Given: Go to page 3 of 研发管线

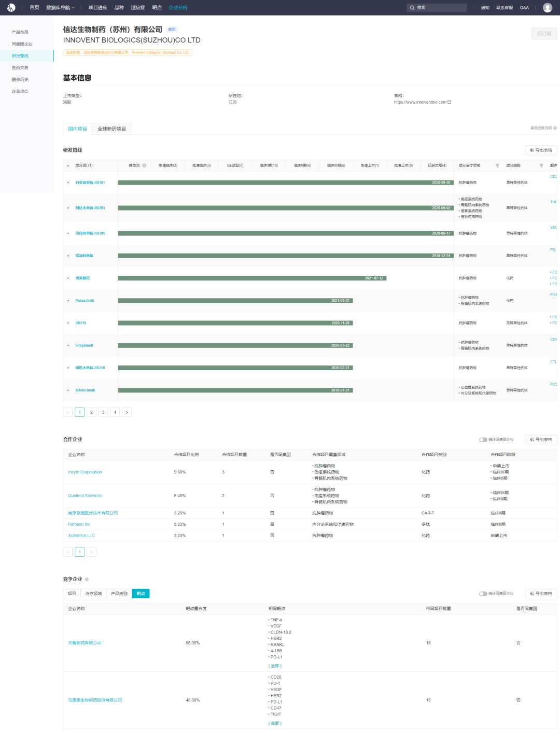Looking at the screenshot, I should [103, 412].
